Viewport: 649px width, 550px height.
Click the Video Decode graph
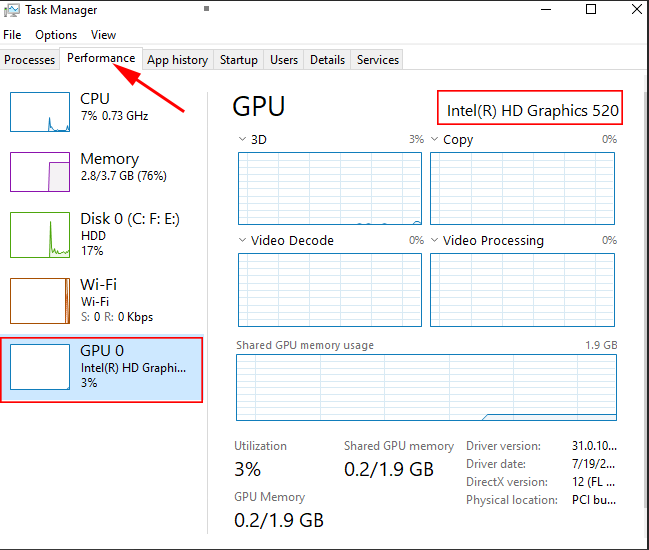coord(330,290)
